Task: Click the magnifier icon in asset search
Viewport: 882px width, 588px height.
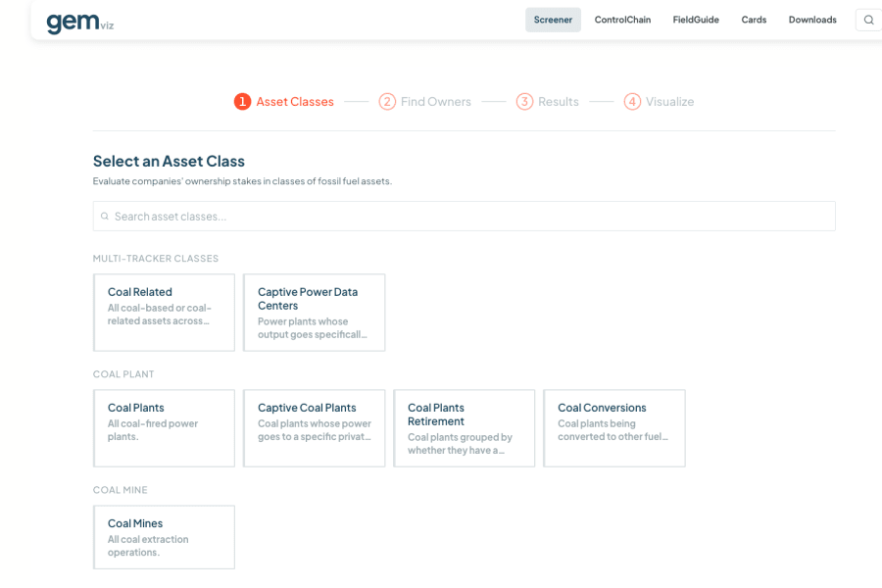Action: (105, 216)
